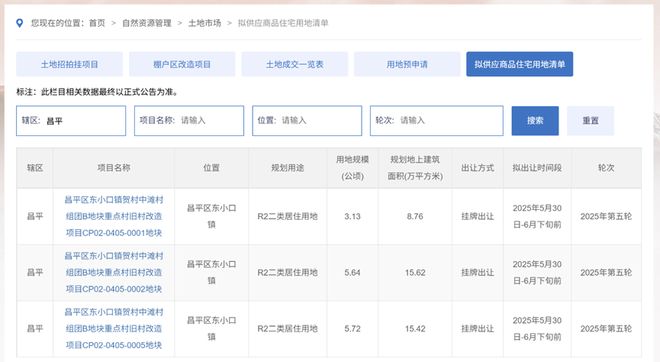Click 规划用途 column header

tap(287, 168)
